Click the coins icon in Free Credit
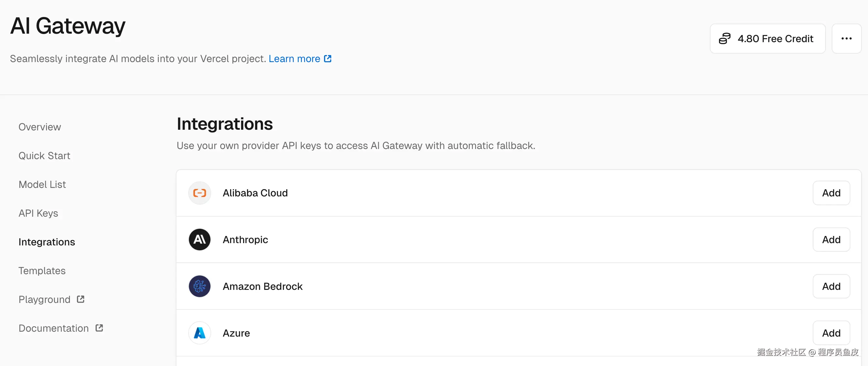Screen dimensions: 868x366 (x=725, y=39)
